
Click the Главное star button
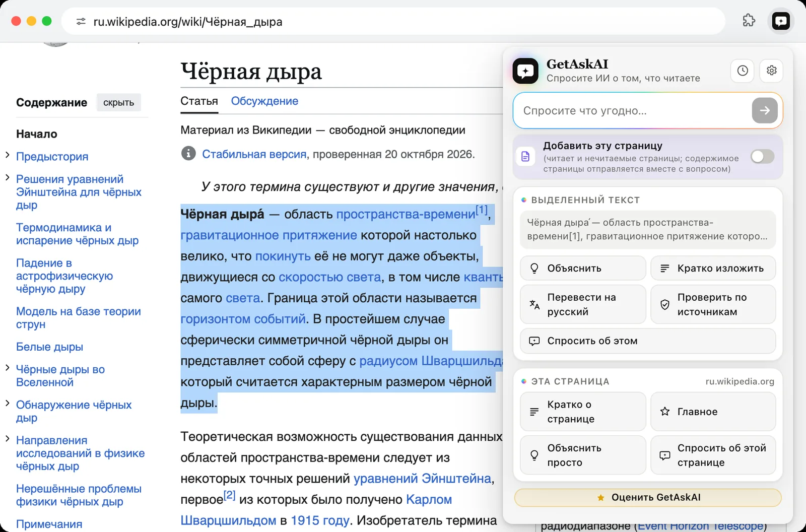[713, 412]
